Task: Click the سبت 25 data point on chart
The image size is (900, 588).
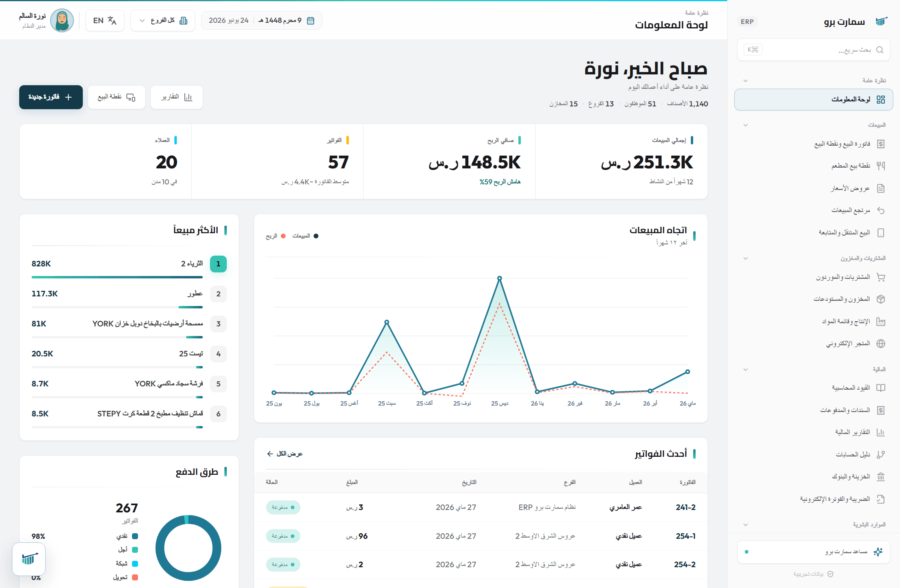Action: coord(387,322)
